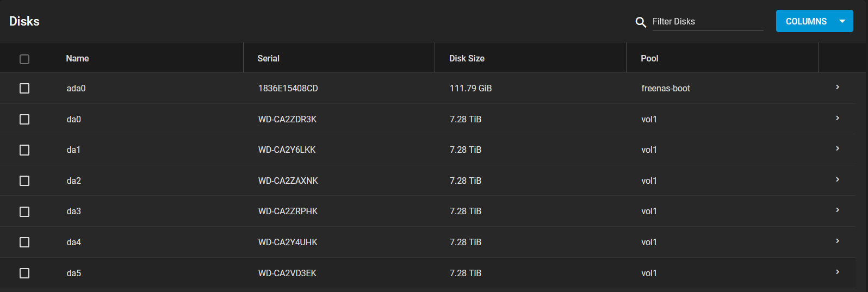This screenshot has width=868, height=292.
Task: Sort by the Disk Size column header
Action: click(x=467, y=58)
